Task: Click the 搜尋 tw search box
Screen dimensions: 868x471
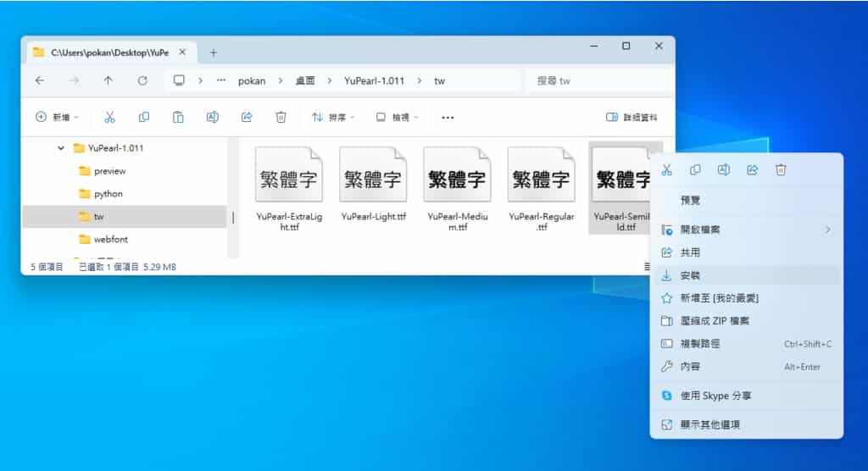Action: tap(600, 80)
